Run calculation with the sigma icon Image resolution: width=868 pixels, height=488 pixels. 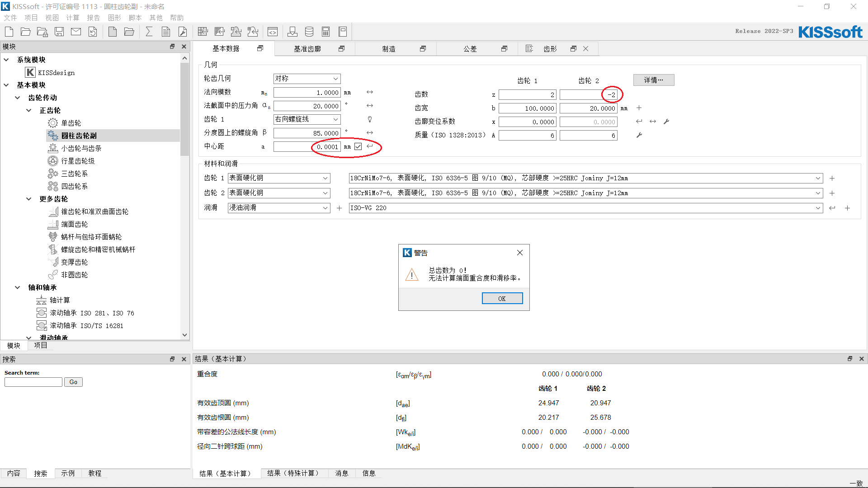pos(149,32)
